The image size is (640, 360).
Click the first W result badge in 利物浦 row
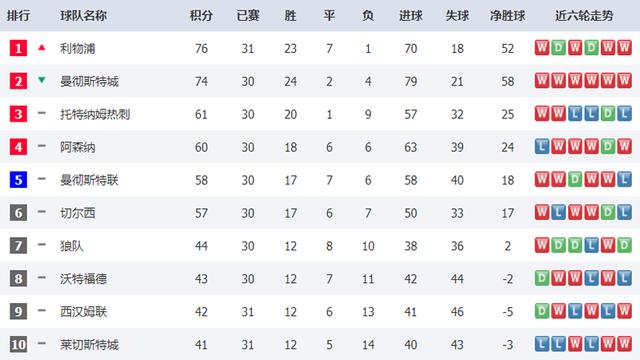click(542, 48)
